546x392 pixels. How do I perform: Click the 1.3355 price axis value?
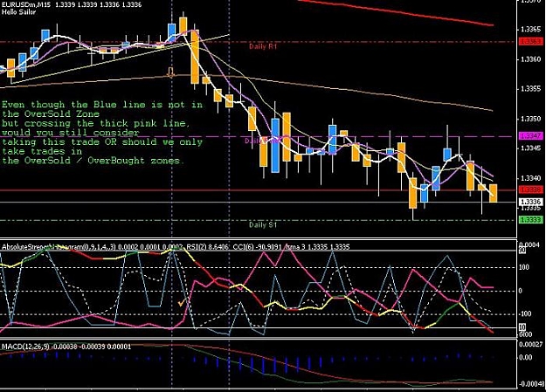coord(530,89)
